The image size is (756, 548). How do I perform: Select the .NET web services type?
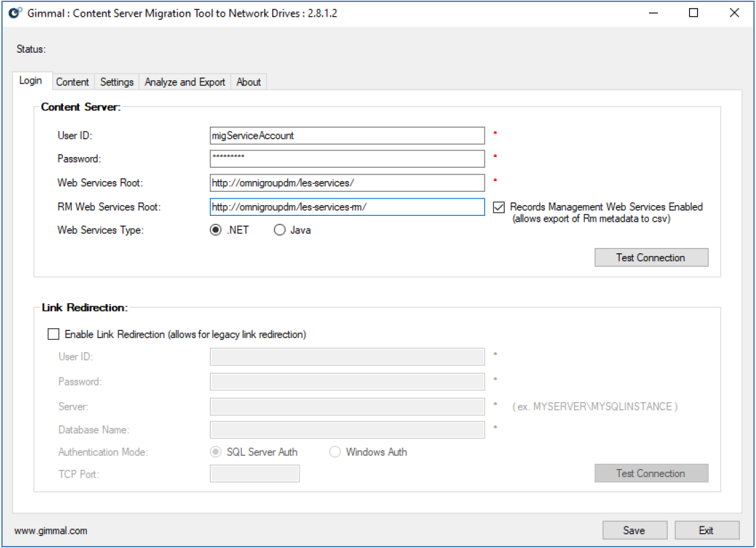coord(216,230)
